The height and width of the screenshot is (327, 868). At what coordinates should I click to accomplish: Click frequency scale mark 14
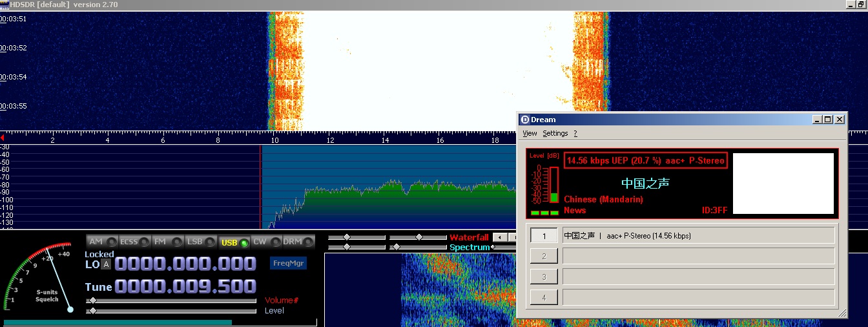tap(385, 140)
